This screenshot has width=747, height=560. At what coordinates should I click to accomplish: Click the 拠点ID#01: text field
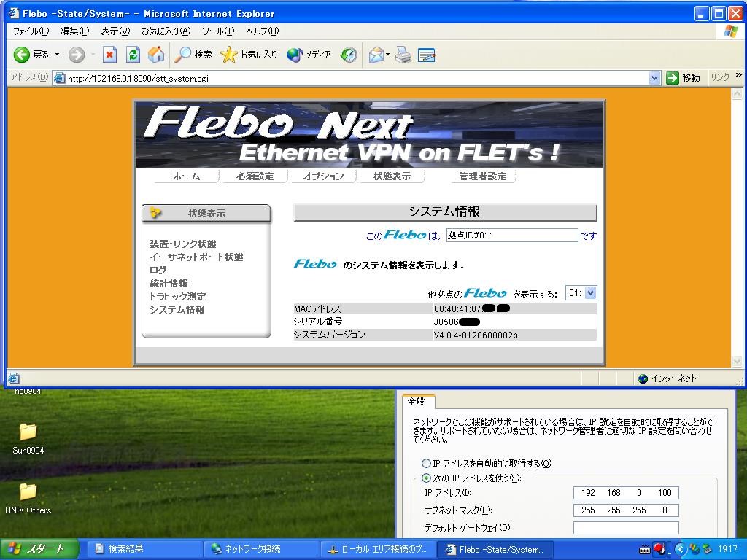point(512,235)
